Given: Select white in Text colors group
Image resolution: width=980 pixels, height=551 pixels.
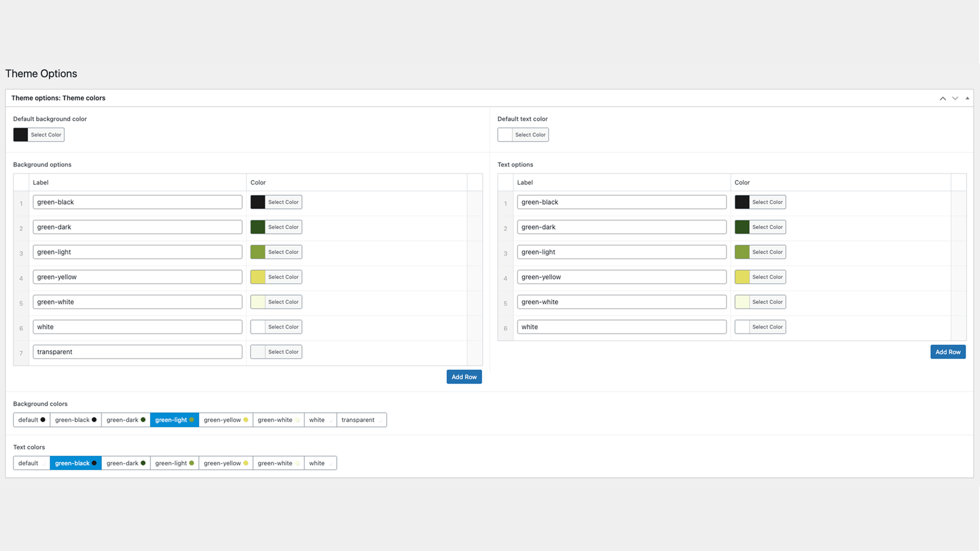Looking at the screenshot, I should point(320,463).
